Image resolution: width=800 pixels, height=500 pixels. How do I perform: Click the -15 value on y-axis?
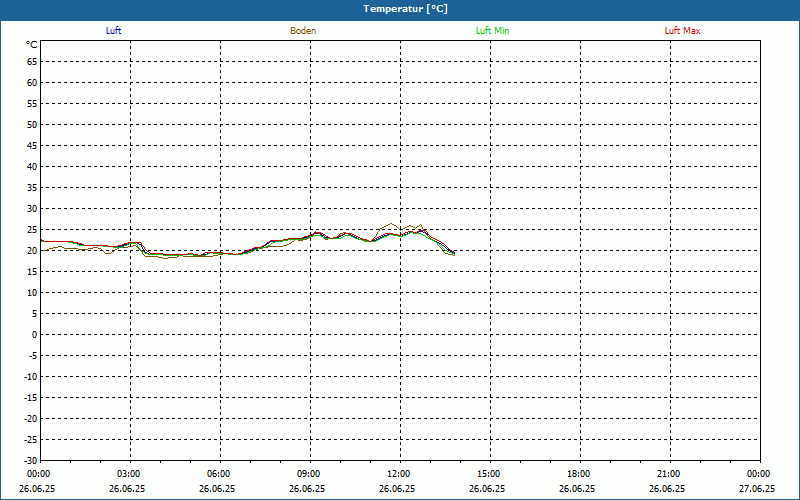point(31,397)
